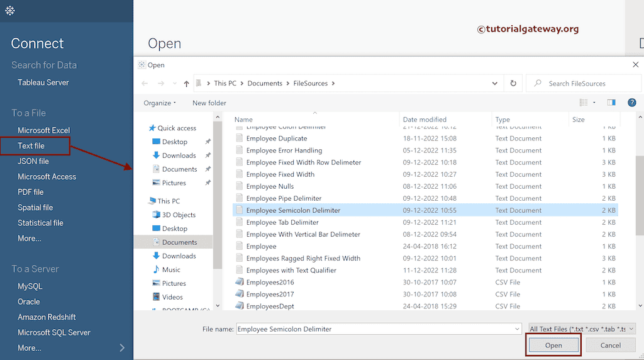Open the Organize menu

(159, 103)
